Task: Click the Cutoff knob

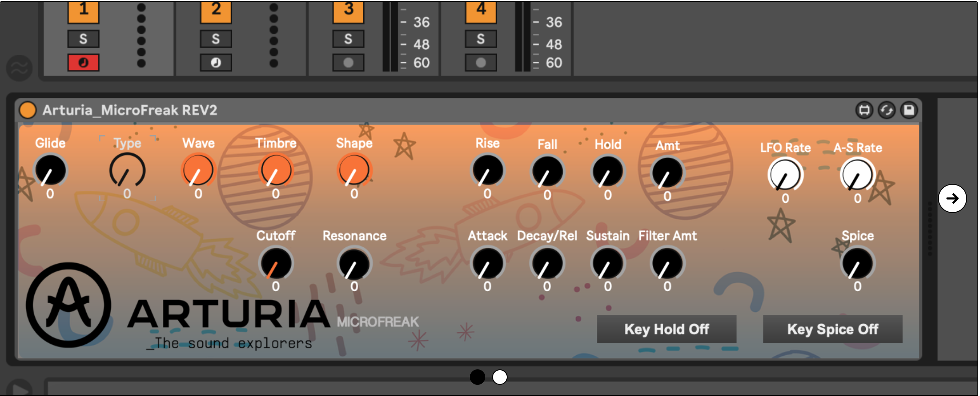Action: pyautogui.click(x=275, y=264)
